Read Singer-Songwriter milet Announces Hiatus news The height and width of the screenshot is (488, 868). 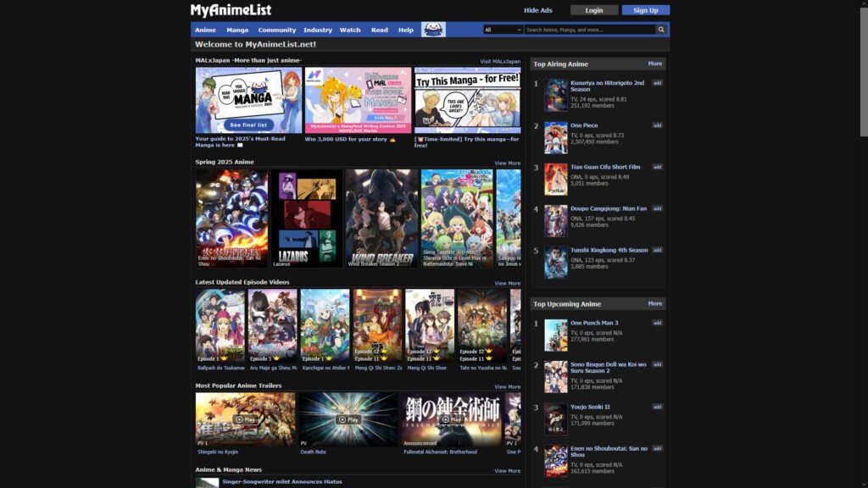click(281, 482)
